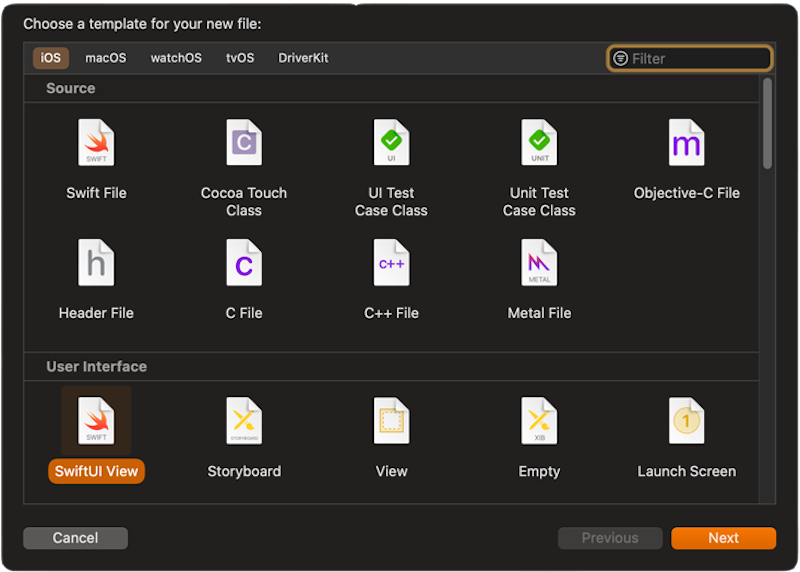800x572 pixels.
Task: Select the View user interface template
Action: 391,421
